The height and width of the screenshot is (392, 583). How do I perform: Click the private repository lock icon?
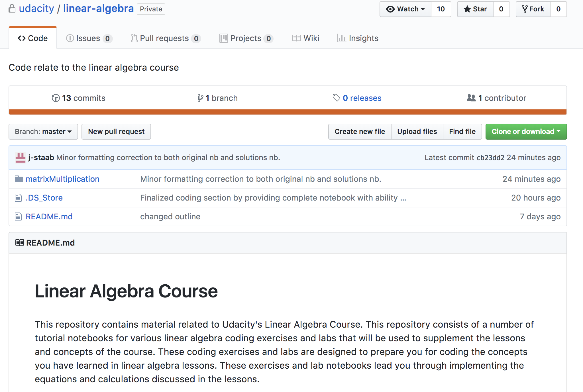12,9
